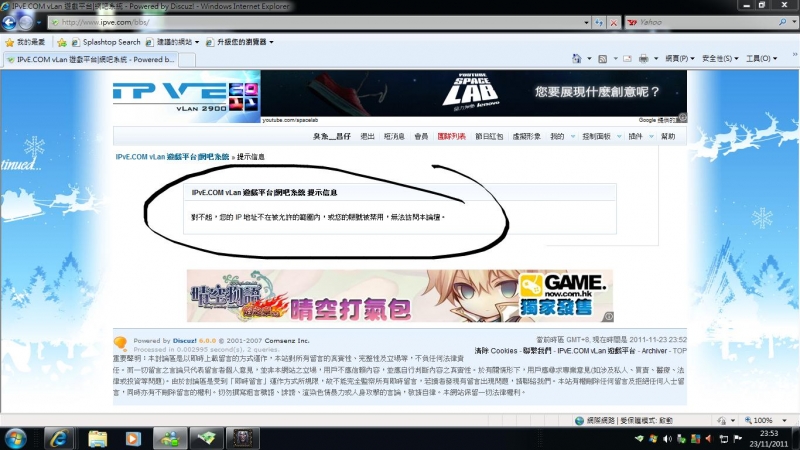Open Windows Live Messenger taskbar icon
800x450 pixels.
(x=170, y=439)
